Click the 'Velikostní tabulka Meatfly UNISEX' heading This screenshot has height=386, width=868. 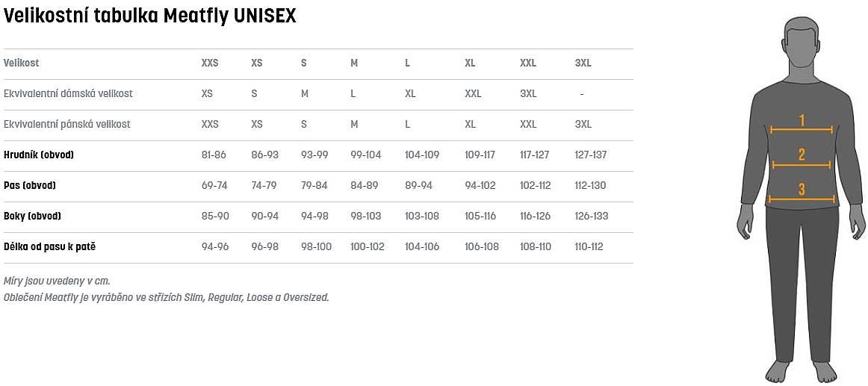click(x=150, y=16)
